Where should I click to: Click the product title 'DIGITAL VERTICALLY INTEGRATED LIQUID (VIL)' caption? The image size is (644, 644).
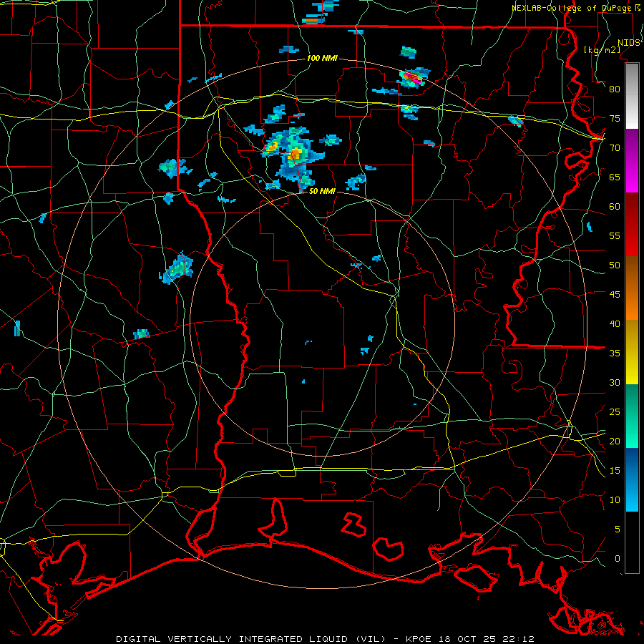pos(251,639)
